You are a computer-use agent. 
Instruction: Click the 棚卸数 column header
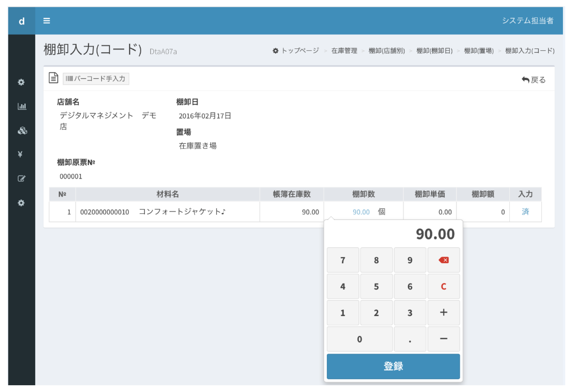tap(363, 194)
